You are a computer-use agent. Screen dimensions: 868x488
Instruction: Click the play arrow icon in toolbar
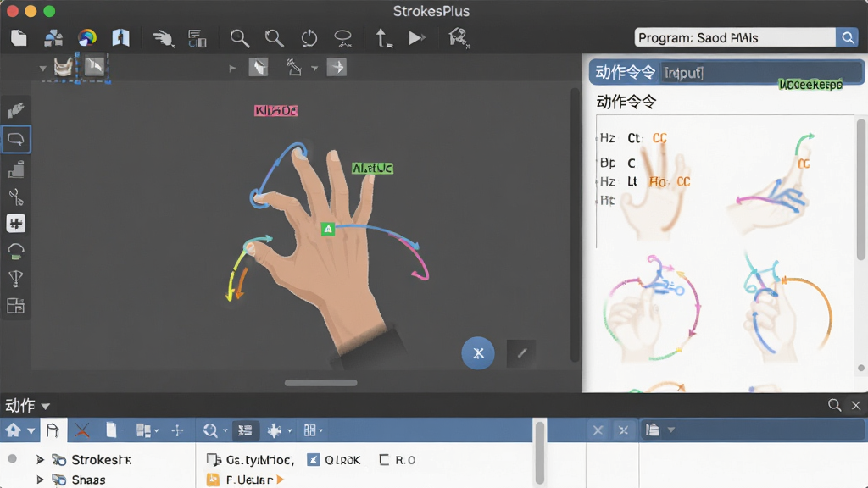(x=417, y=37)
